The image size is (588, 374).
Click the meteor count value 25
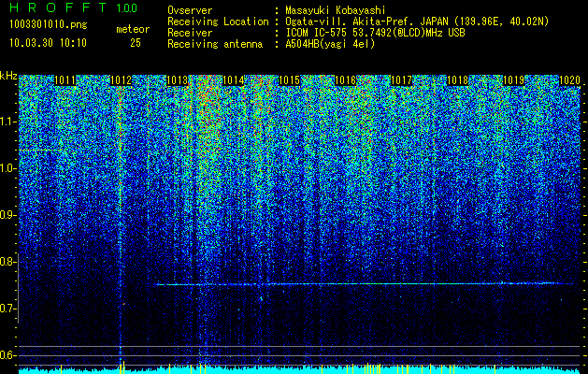(136, 43)
